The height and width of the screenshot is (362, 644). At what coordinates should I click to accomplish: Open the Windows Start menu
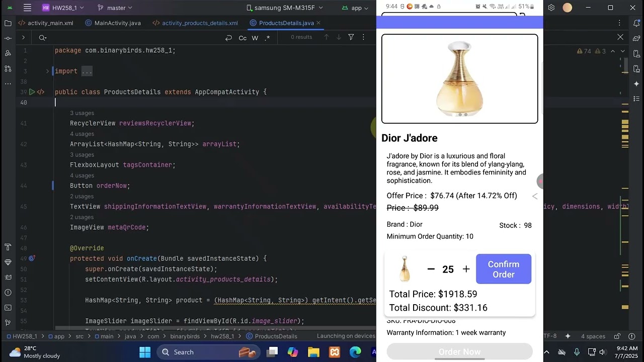click(x=145, y=352)
